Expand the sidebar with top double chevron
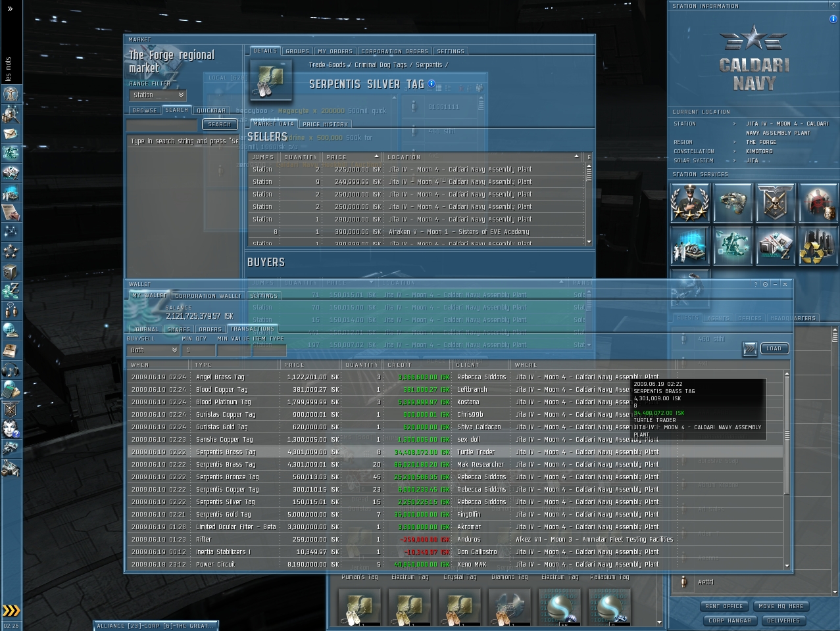Screen dimensions: 840x631 [11, 9]
